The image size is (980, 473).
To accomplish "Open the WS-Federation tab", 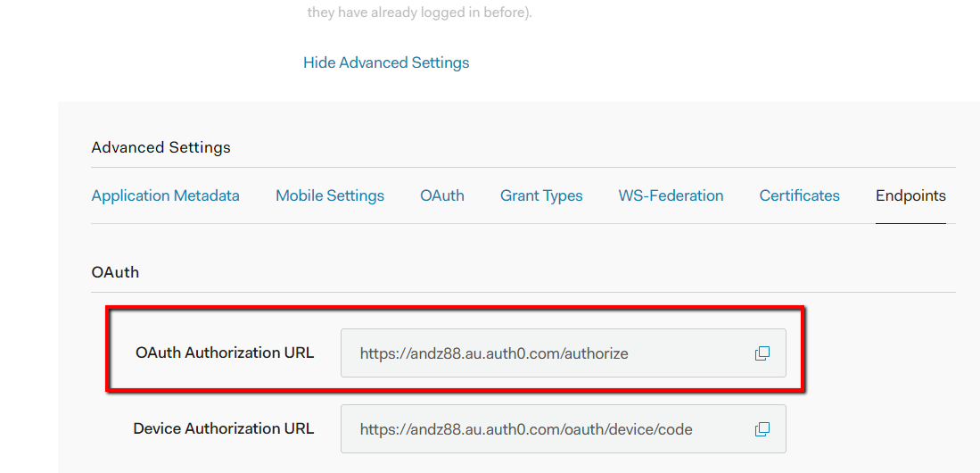I will 671,195.
